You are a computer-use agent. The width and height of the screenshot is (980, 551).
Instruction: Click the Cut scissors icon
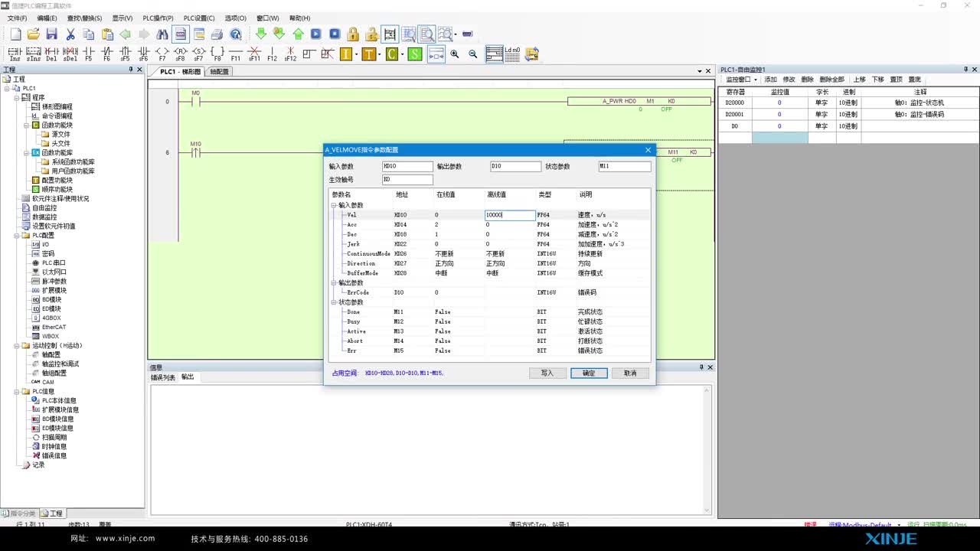(70, 34)
